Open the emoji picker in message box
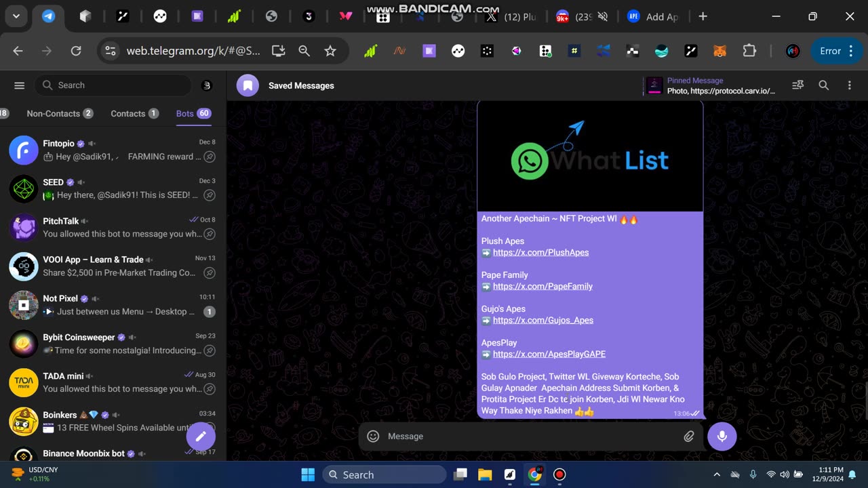The image size is (868, 488). [x=373, y=436]
